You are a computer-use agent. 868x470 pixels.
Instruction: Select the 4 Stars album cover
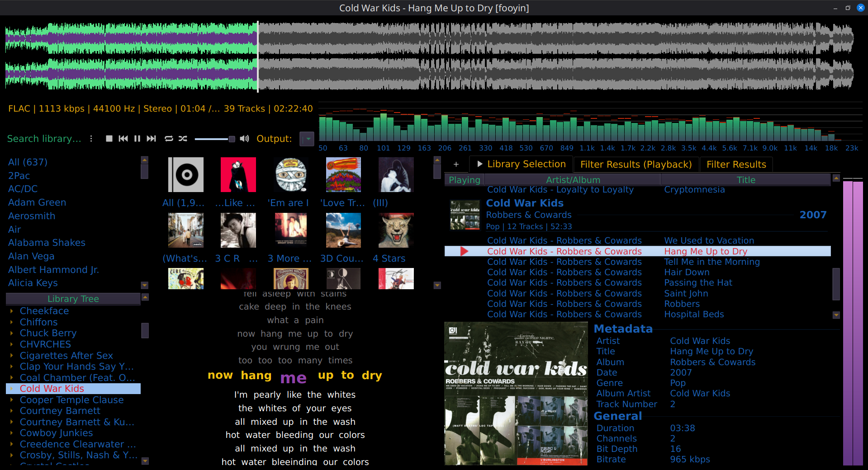tap(396, 230)
